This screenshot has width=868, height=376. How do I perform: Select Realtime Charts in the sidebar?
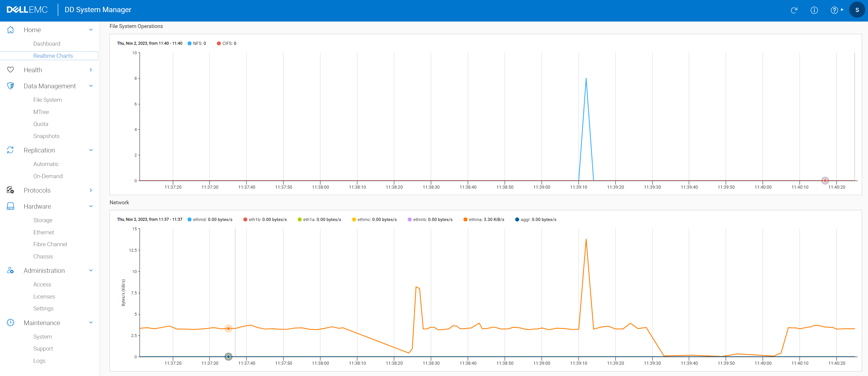click(x=53, y=55)
